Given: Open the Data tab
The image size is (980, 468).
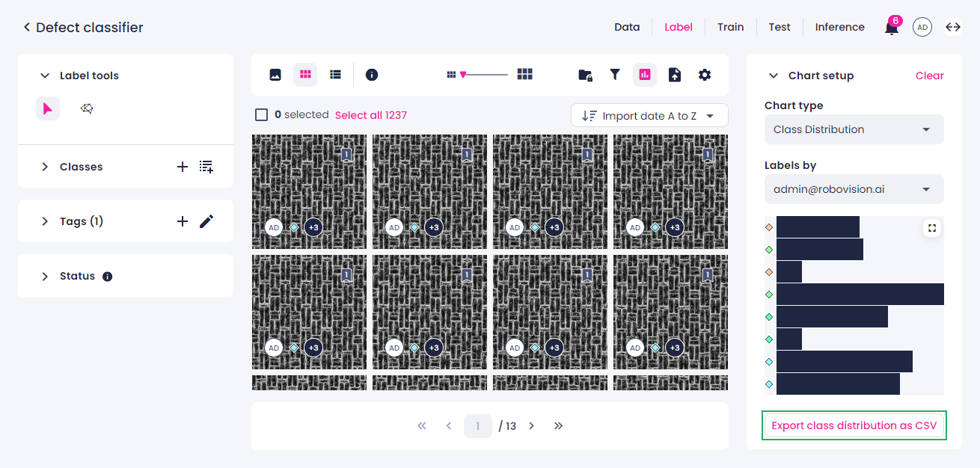Looking at the screenshot, I should [627, 27].
